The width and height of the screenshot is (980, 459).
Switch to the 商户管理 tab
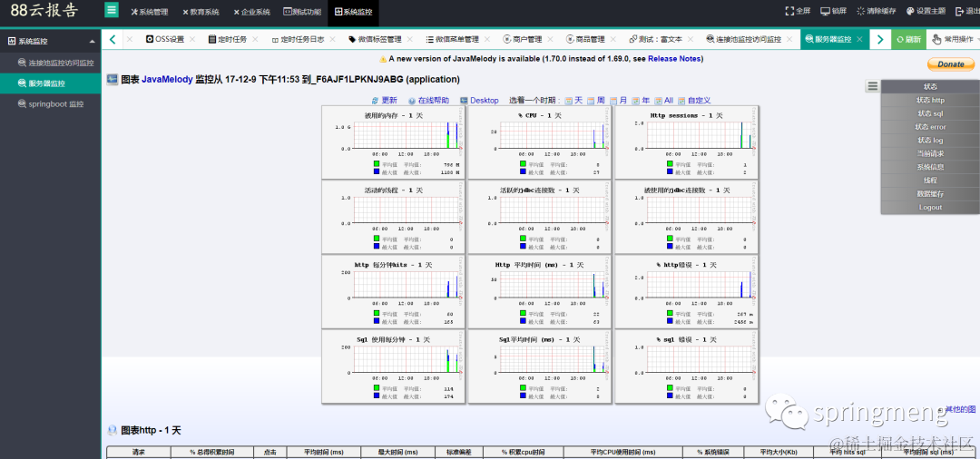(x=522, y=39)
